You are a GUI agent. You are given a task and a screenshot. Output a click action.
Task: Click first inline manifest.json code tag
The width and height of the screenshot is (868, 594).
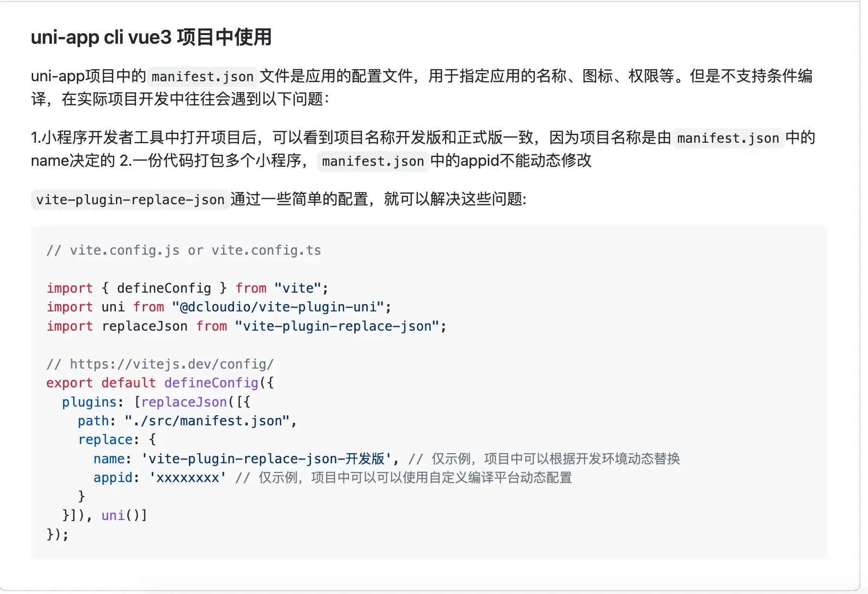pyautogui.click(x=202, y=76)
